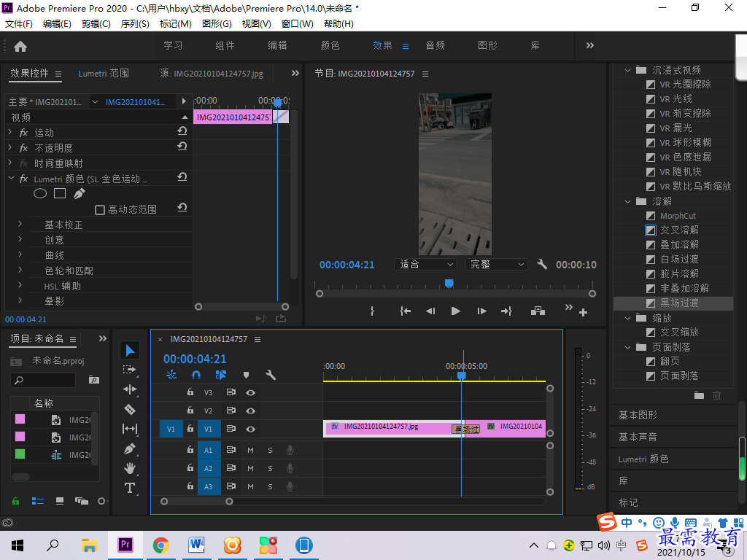Reset the Motion effect
This screenshot has width=747, height=560.
[x=182, y=131]
